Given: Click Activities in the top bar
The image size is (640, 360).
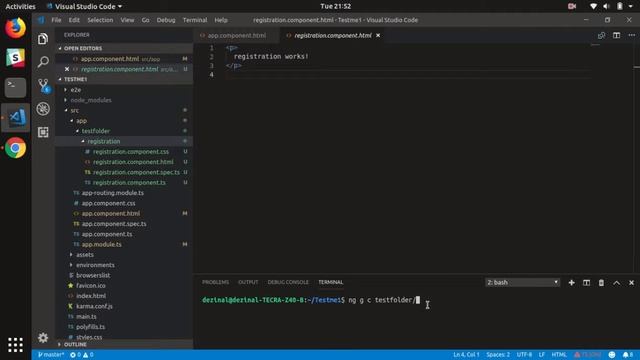Looking at the screenshot, I should 20,7.
